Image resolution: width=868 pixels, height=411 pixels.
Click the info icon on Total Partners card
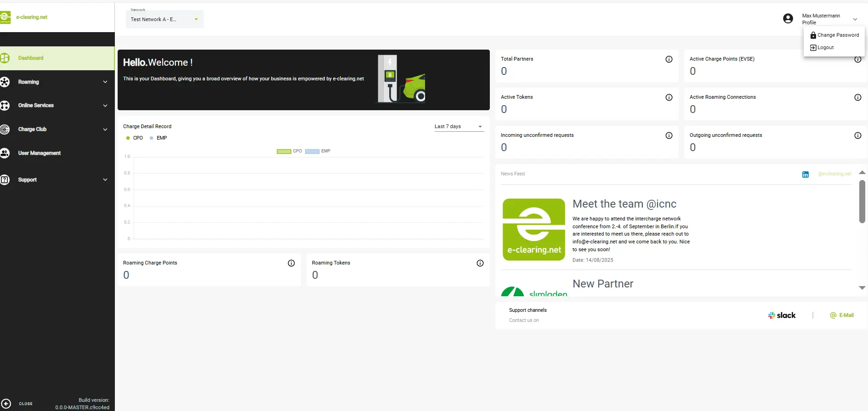[669, 59]
